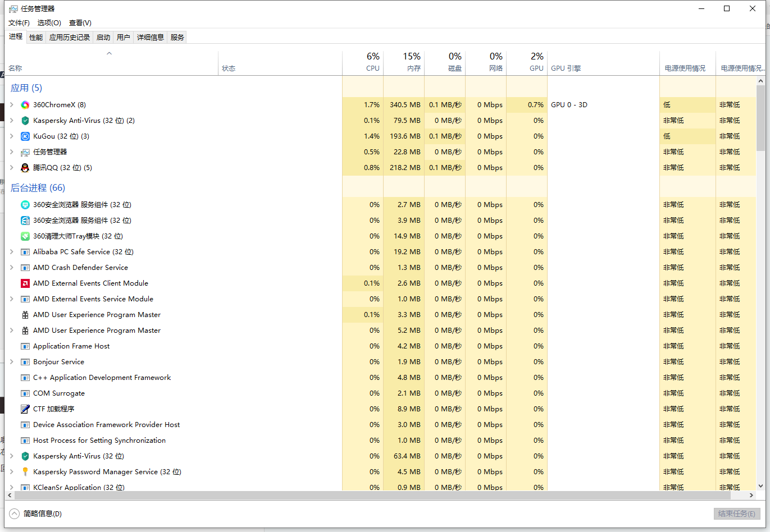Click the 360ChromeX browser icon
The height and width of the screenshot is (532, 770).
pos(25,105)
